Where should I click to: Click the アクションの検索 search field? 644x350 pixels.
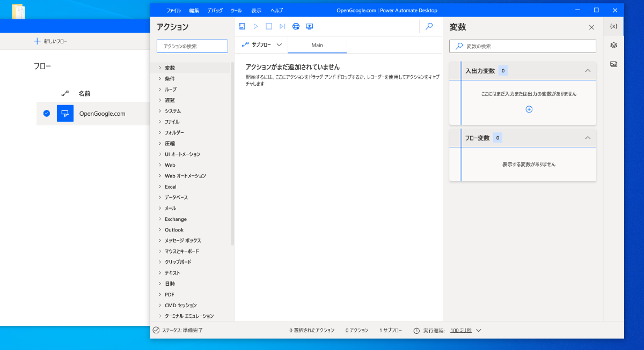[x=193, y=46]
